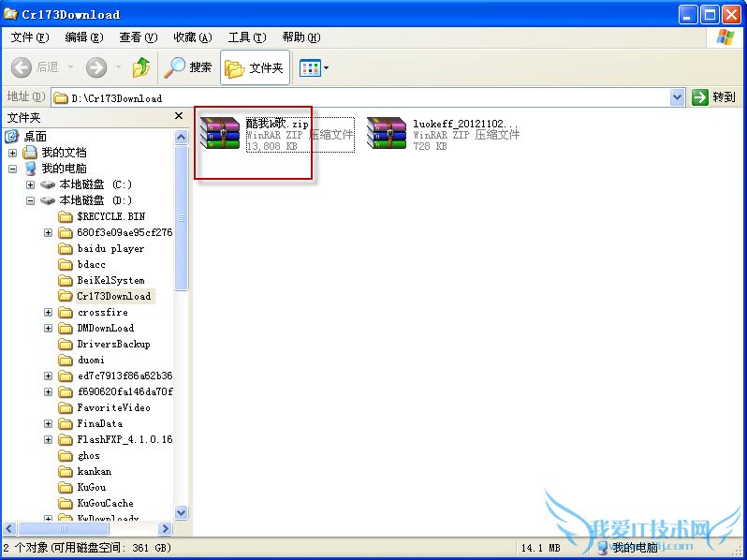Click the tree pane horizontal scrollbar thumb
This screenshot has height=560, width=747.
coord(63,528)
